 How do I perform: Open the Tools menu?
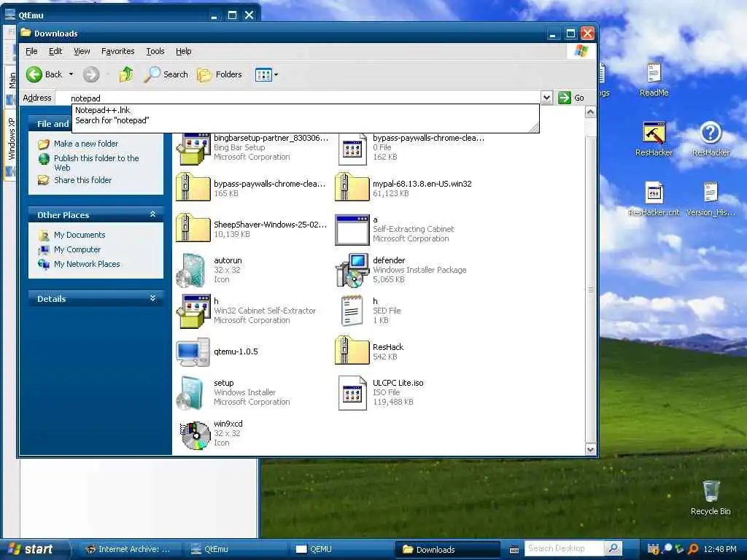point(155,51)
